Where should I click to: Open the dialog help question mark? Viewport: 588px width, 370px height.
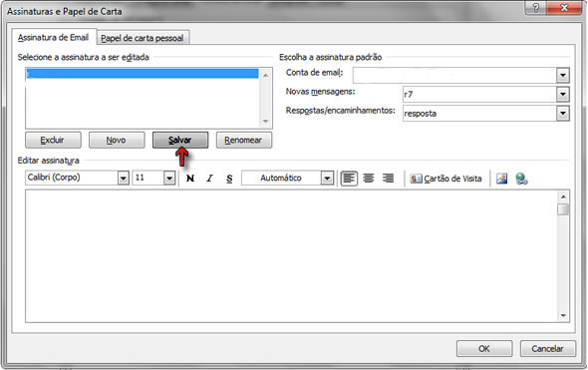pyautogui.click(x=536, y=8)
